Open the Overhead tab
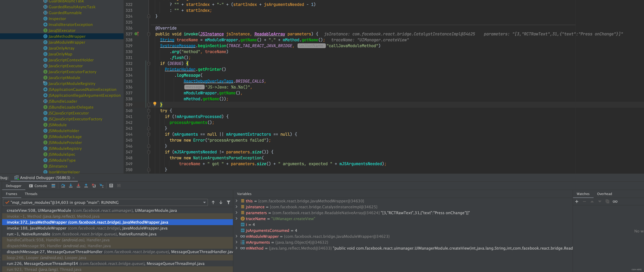This screenshot has height=272, width=644. [x=604, y=194]
